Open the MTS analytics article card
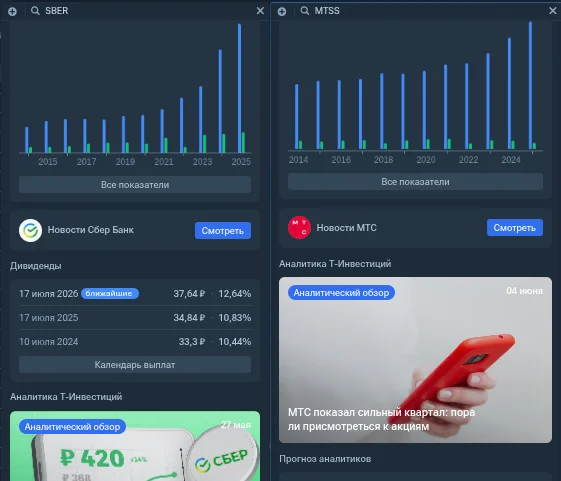Screen dimensions: 561x481 click(415, 360)
